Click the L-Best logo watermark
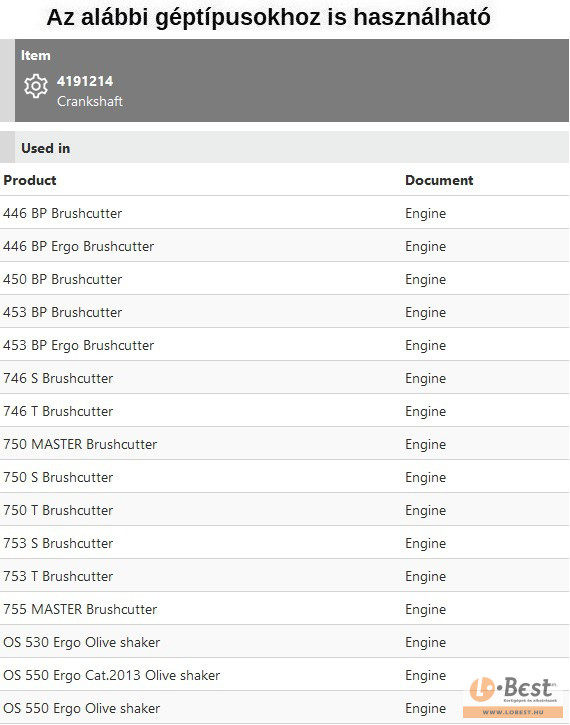The width and height of the screenshot is (570, 725). pos(513,696)
